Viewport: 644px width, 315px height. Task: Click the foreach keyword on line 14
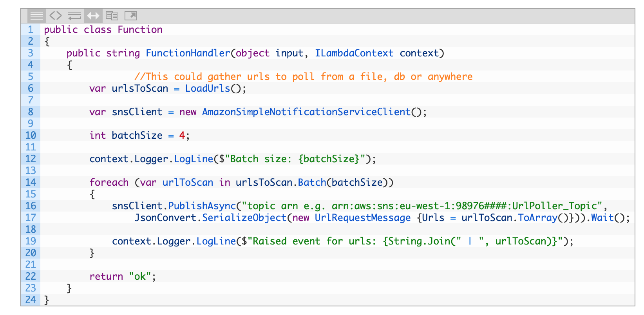[109, 183]
